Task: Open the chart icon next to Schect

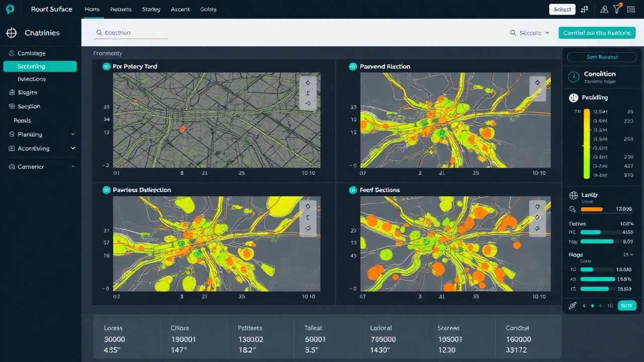Action: pos(585,9)
